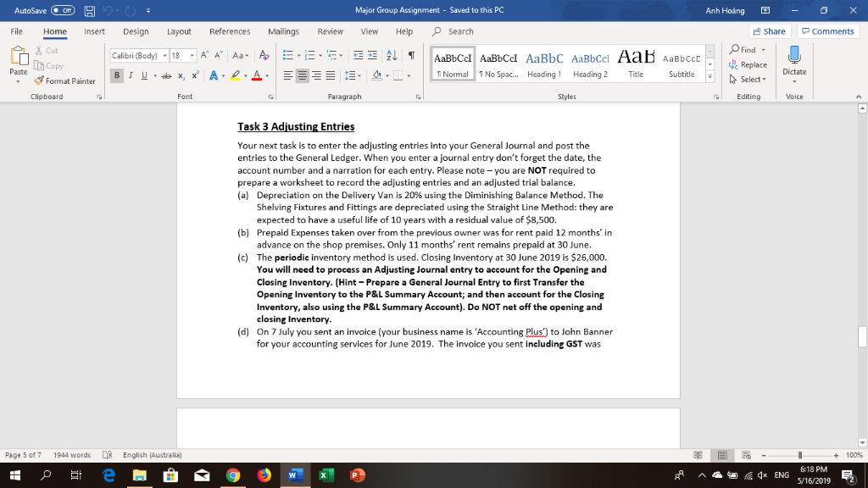The width and height of the screenshot is (868, 488).
Task: Open the proofing errors icon in status bar
Action: coord(108,455)
